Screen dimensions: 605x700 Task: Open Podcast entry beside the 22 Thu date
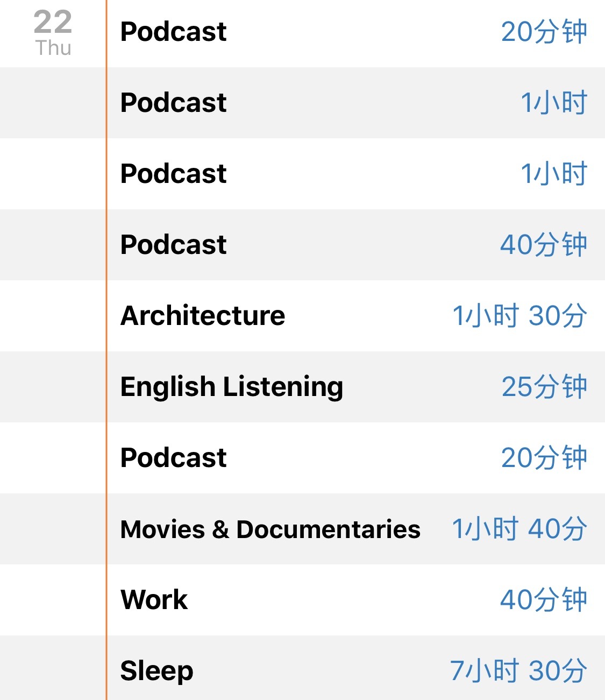[173, 31]
